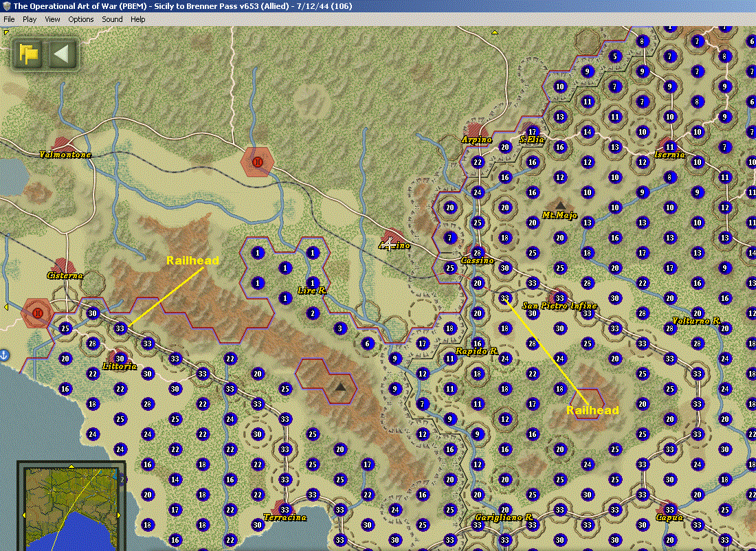Click the Aquino map label

pos(394,245)
